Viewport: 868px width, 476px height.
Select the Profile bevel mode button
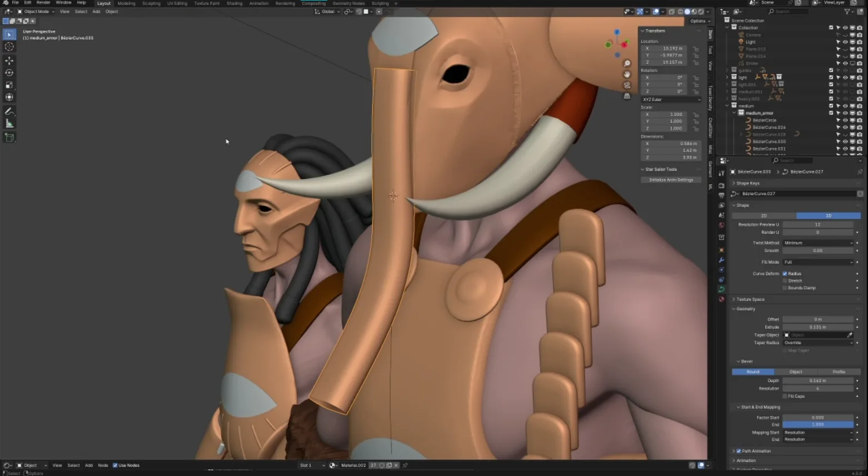839,372
